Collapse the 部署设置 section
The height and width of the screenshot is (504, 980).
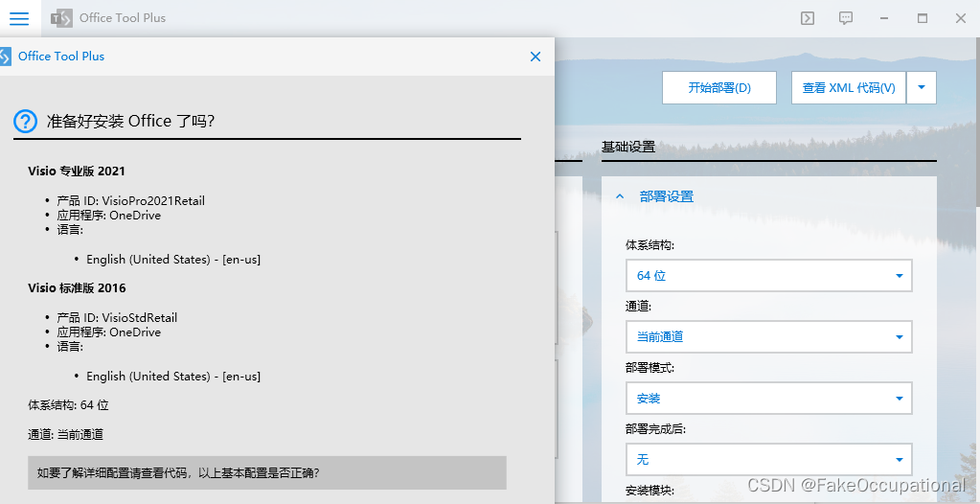click(x=620, y=196)
